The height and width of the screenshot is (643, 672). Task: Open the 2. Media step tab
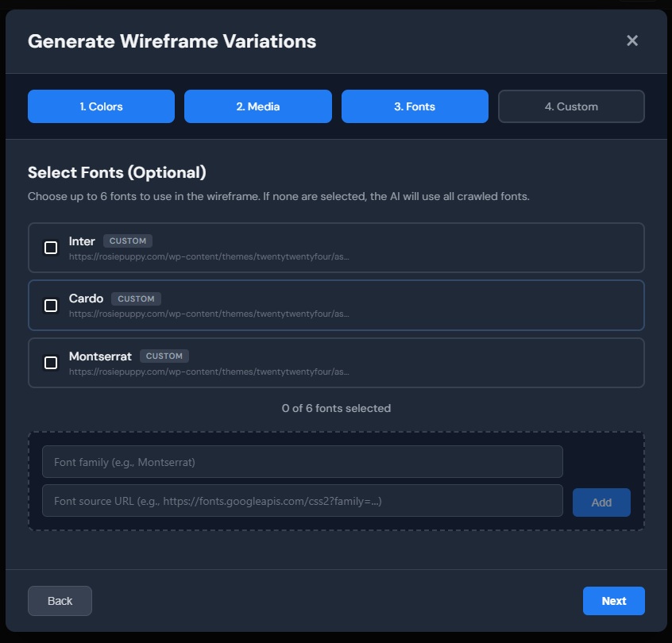[x=258, y=106]
